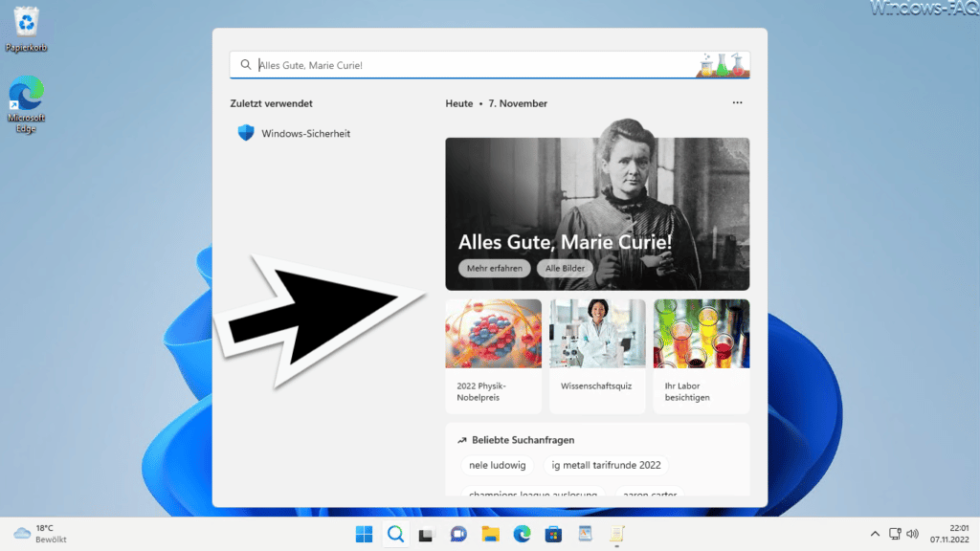Search for ig metall tarifrunde 2022

(606, 465)
